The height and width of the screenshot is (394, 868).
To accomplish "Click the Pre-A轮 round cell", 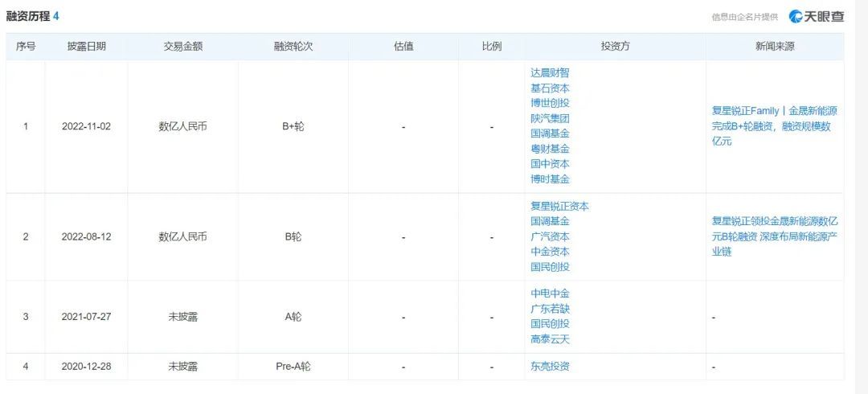I will point(293,367).
